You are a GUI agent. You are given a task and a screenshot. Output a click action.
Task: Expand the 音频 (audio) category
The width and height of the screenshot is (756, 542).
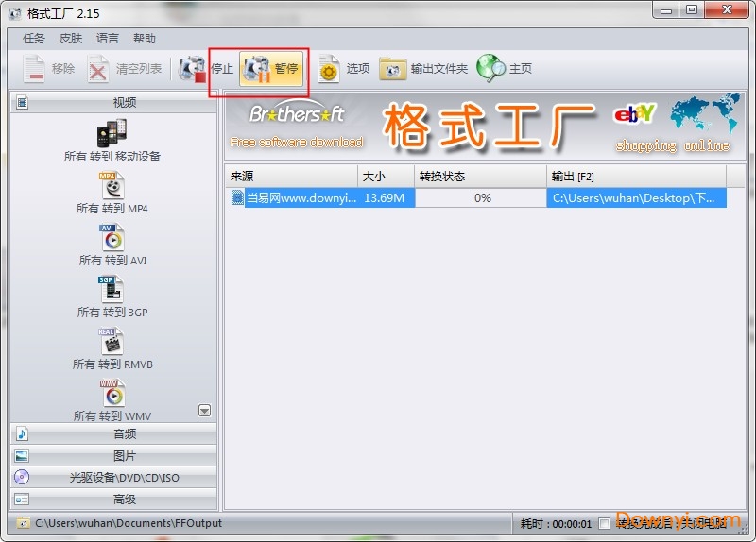113,434
